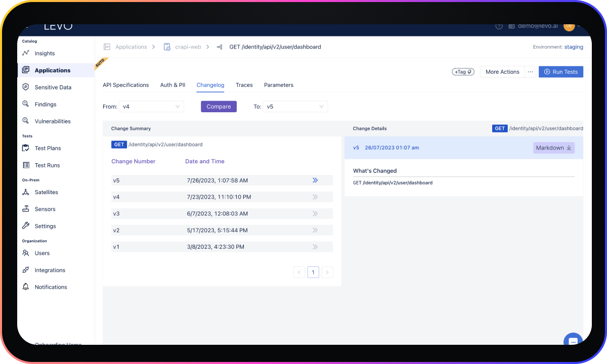The width and height of the screenshot is (607, 364).
Task: Switch to Auth & PII tab
Action: pyautogui.click(x=172, y=85)
